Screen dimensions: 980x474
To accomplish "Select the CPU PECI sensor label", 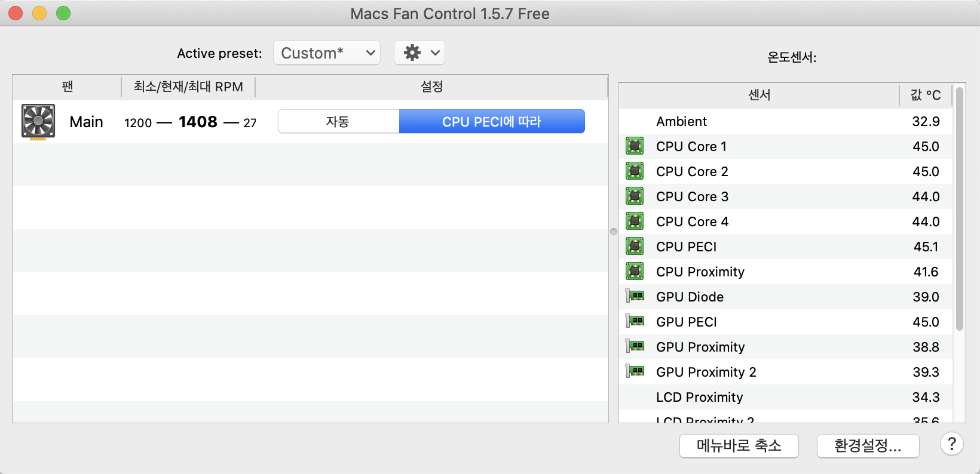I will click(x=686, y=247).
